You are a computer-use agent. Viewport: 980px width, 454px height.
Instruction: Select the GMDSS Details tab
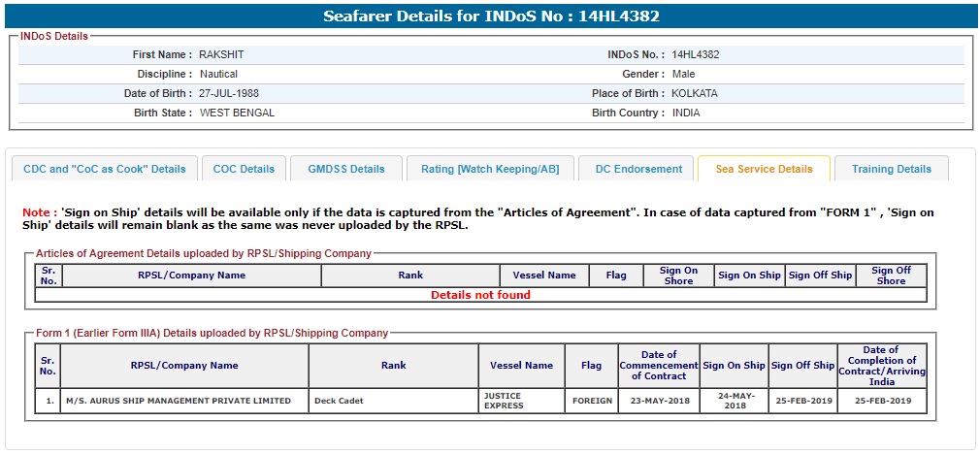(346, 169)
